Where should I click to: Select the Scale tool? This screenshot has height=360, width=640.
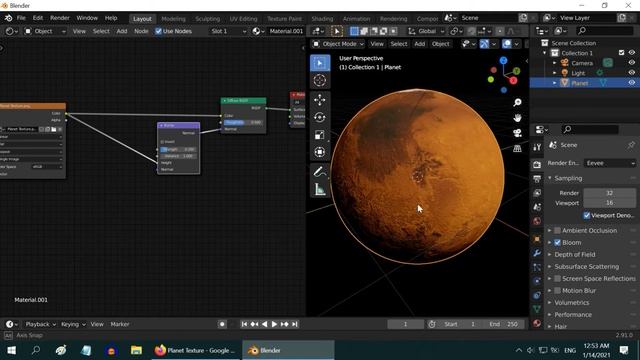pyautogui.click(x=320, y=135)
